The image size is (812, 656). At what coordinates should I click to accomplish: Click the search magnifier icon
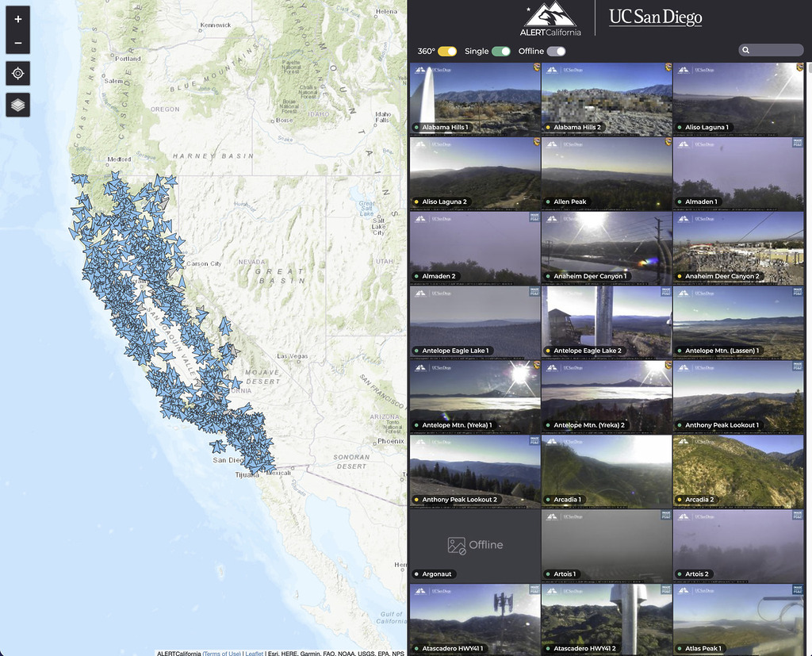coord(745,50)
